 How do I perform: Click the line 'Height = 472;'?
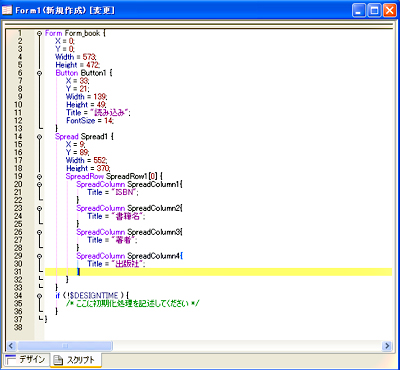tap(78, 65)
